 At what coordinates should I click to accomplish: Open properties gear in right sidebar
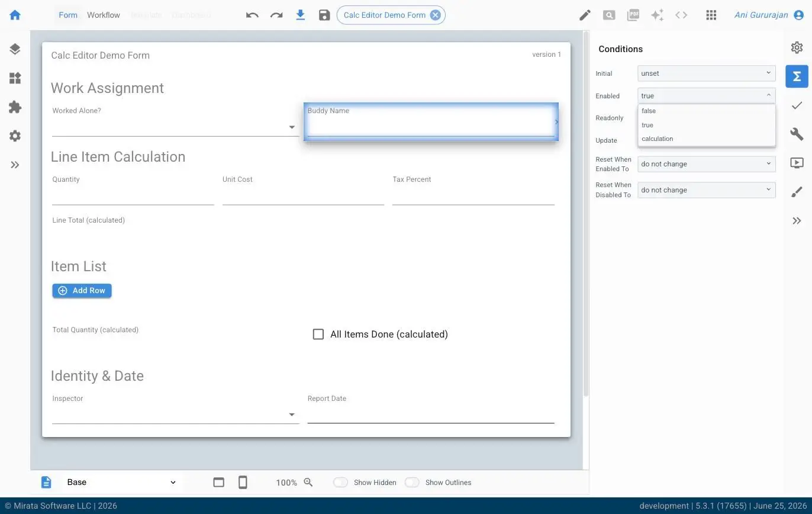[x=797, y=47]
